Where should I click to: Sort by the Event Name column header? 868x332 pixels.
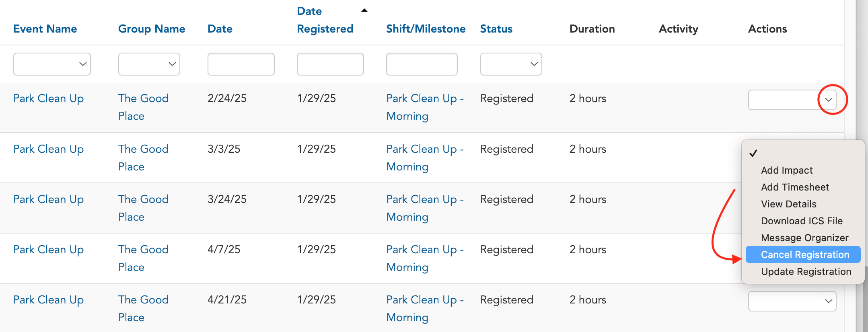click(45, 29)
